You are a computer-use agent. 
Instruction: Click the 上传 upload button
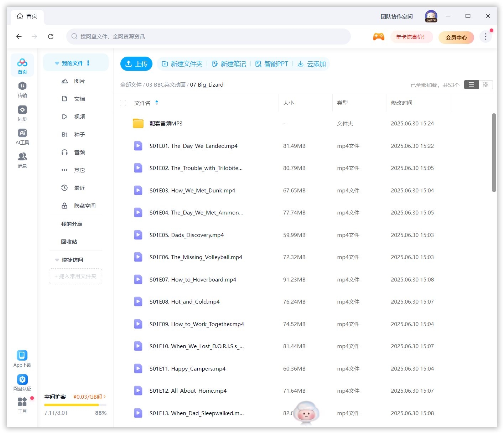coord(136,64)
